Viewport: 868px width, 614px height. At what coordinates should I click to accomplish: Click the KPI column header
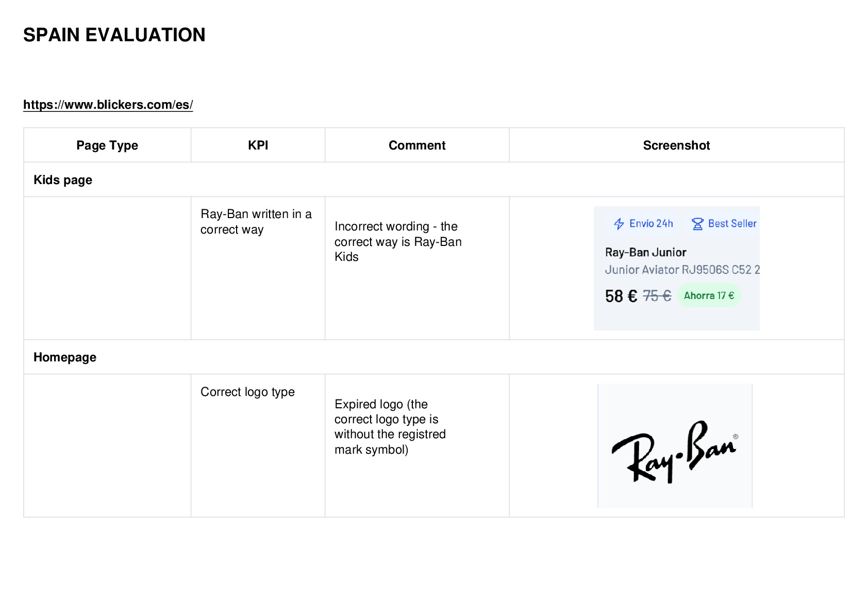coord(258,145)
